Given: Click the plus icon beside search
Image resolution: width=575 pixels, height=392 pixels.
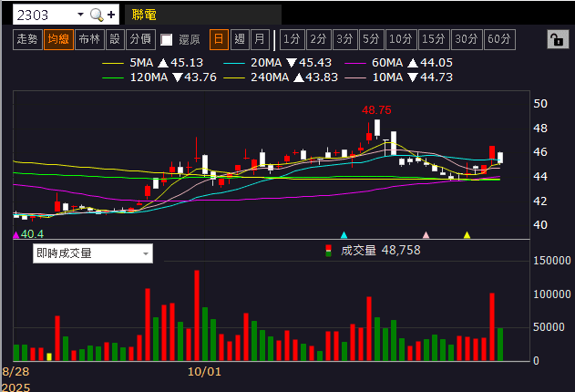Looking at the screenshot, I should (111, 15).
